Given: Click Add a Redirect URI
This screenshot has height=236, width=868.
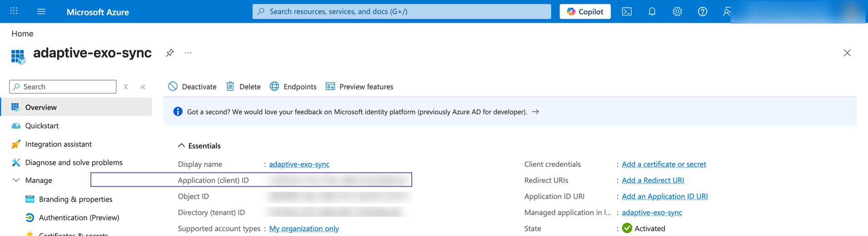Looking at the screenshot, I should tap(653, 180).
